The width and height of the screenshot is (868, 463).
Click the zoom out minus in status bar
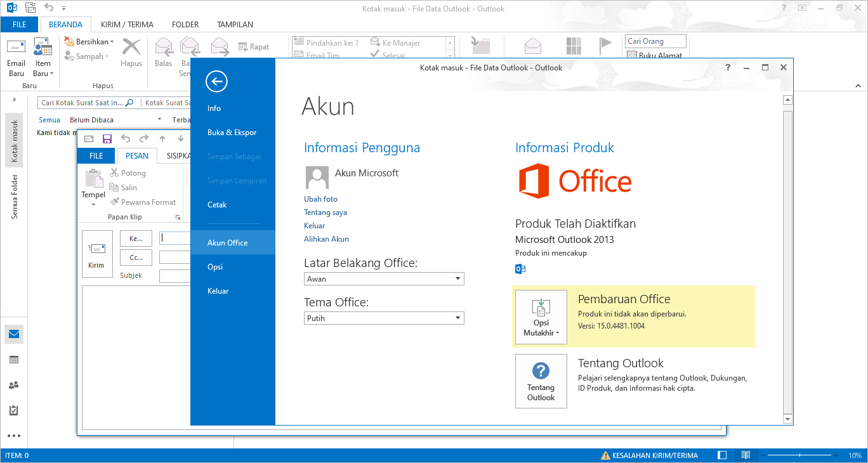[762, 455]
